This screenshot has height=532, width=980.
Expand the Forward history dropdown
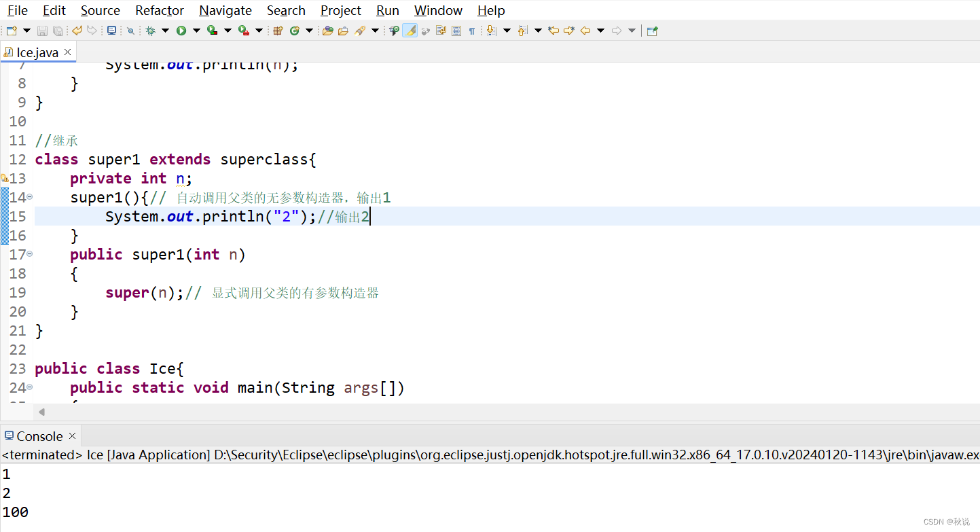(x=632, y=31)
